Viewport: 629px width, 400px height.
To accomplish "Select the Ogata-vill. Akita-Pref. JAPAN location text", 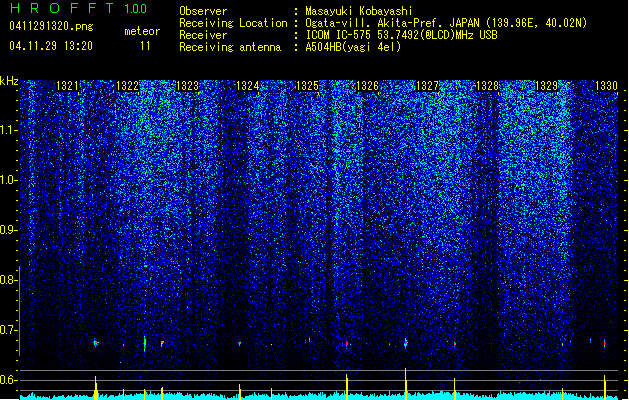I will [x=446, y=23].
